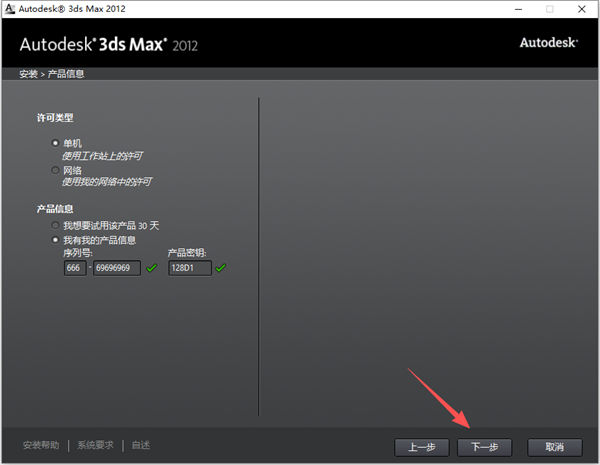Click the 安装 > 产品信息 breadcrumb text
The width and height of the screenshot is (600, 465).
point(52,74)
